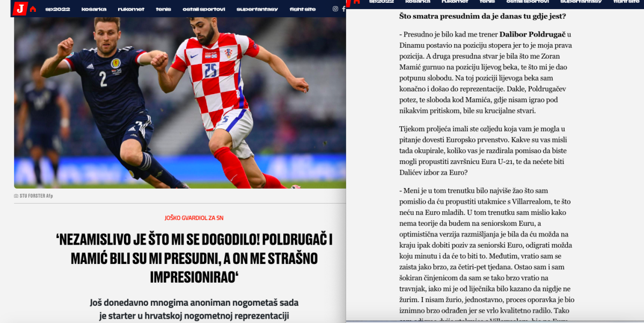
Task: Click the red J site logo
Action: pos(20,9)
